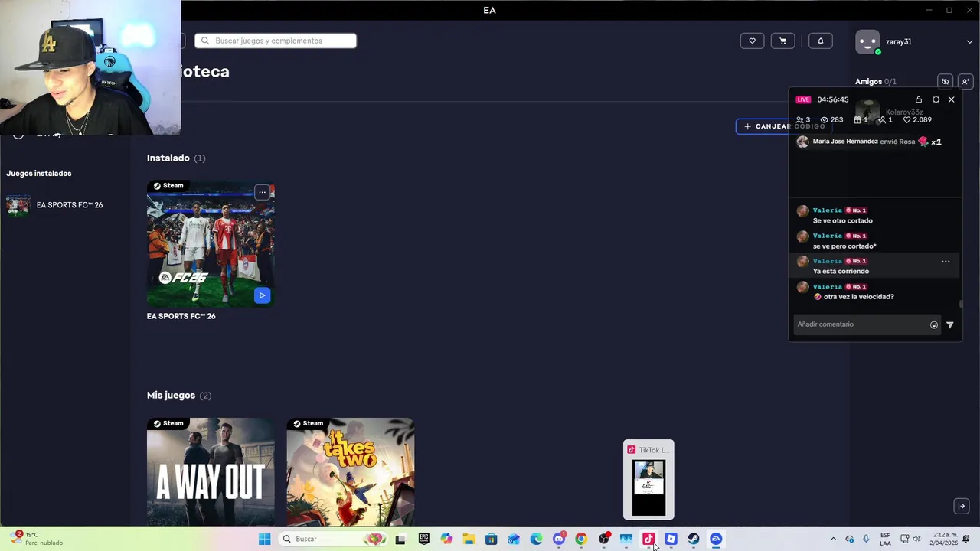The height and width of the screenshot is (551, 980).
Task: Click the TikTok Live Studio taskbar icon
Action: 648,539
